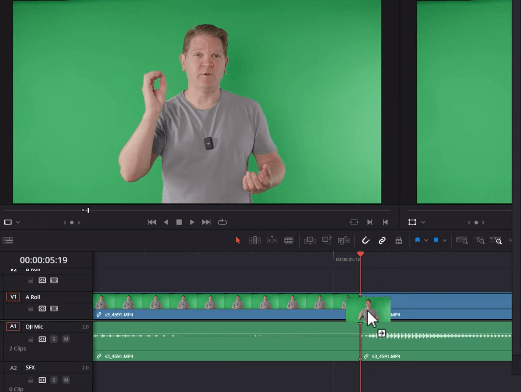
Task: Lock the SFX audio track
Action: [x=31, y=380]
